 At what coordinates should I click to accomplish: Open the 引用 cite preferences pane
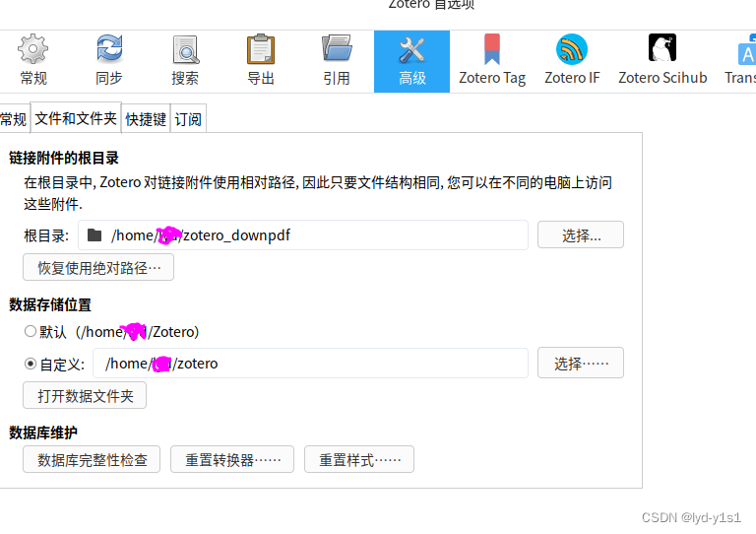point(337,61)
